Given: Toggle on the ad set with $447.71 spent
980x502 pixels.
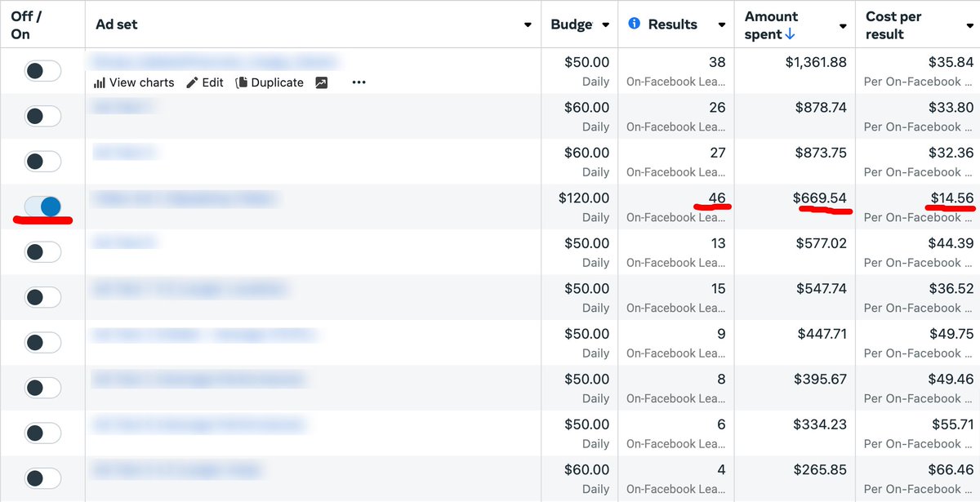Looking at the screenshot, I should [42, 343].
